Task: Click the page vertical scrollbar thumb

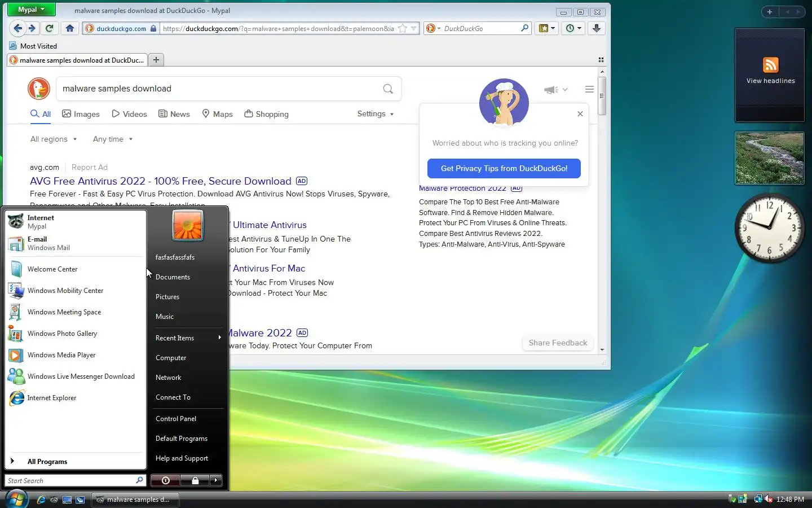Action: click(x=602, y=96)
